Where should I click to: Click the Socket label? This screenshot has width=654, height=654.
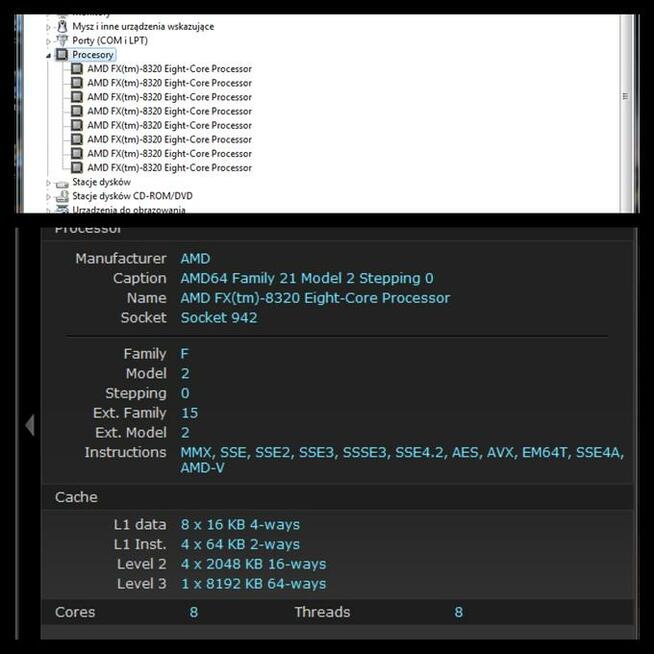point(143,318)
